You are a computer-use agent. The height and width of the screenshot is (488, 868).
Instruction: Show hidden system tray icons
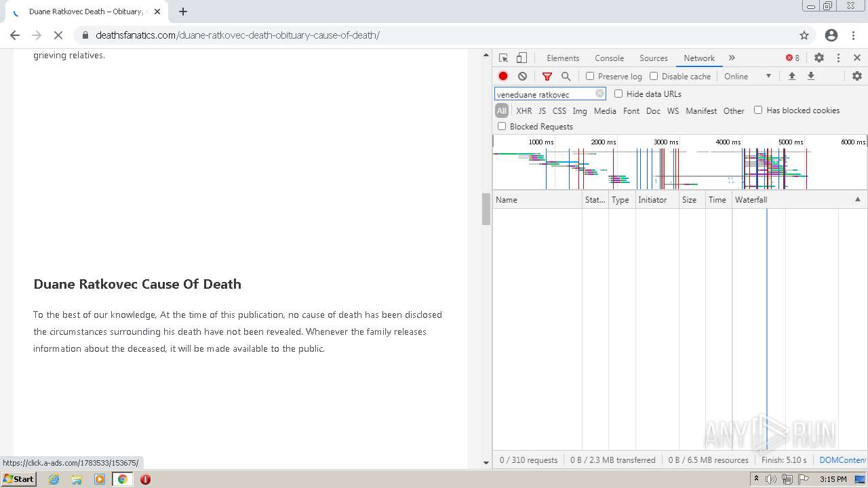pyautogui.click(x=756, y=479)
